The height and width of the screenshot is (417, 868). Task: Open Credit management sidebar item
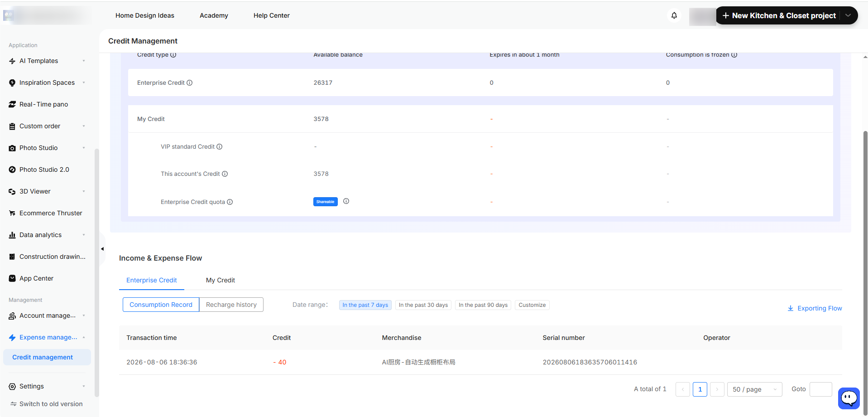[47, 357]
